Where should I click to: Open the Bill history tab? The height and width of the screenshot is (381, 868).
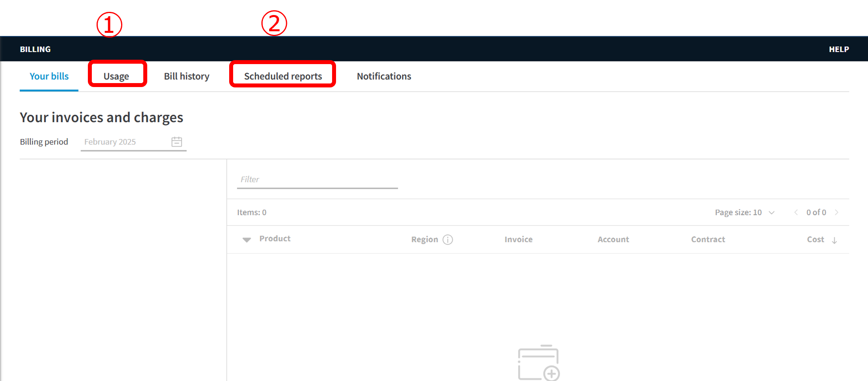tap(187, 76)
